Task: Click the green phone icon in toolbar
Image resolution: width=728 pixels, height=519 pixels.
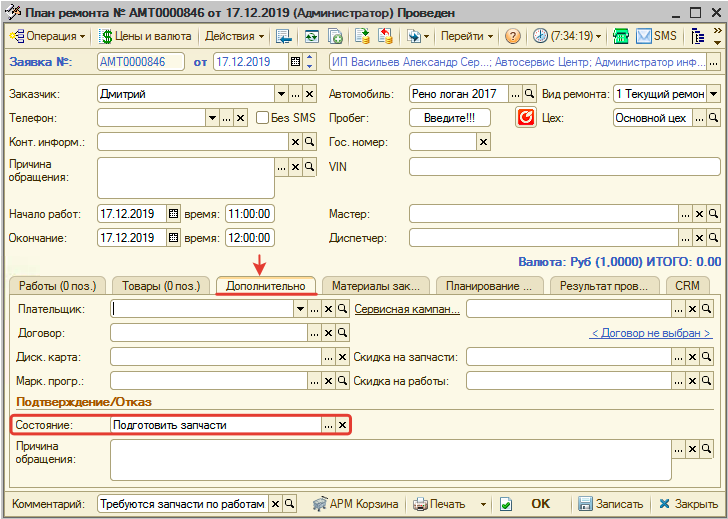Action: point(620,36)
